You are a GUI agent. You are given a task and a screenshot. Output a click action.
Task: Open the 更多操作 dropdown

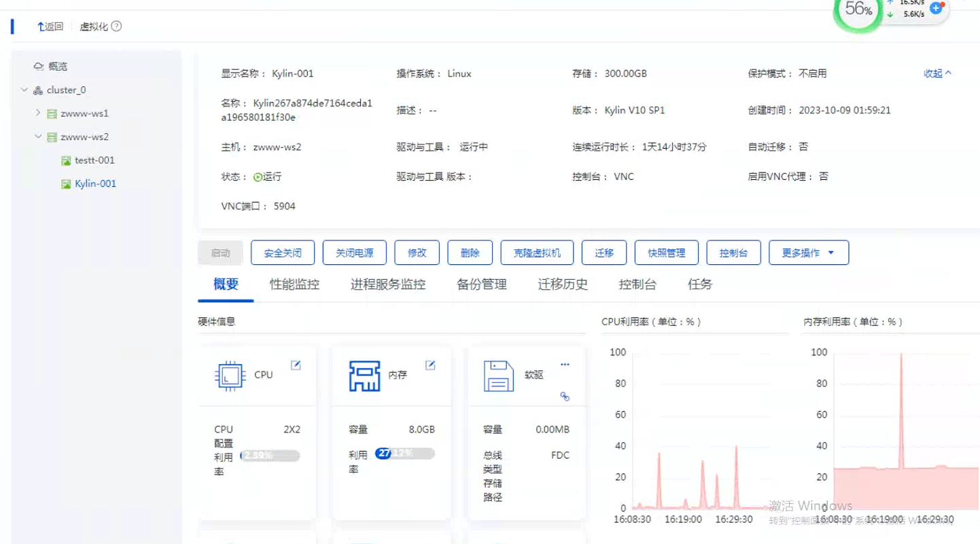point(808,253)
